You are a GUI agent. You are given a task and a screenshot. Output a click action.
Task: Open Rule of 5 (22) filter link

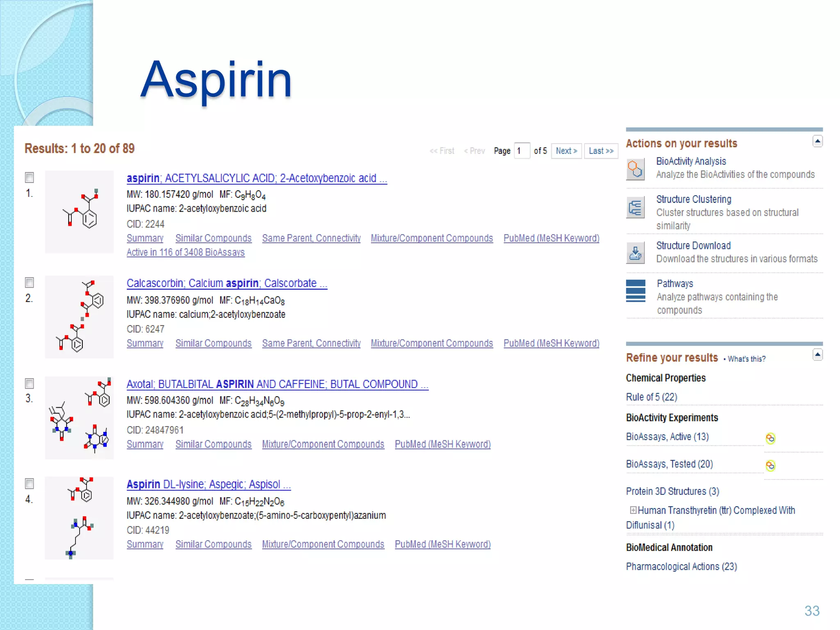(x=651, y=397)
